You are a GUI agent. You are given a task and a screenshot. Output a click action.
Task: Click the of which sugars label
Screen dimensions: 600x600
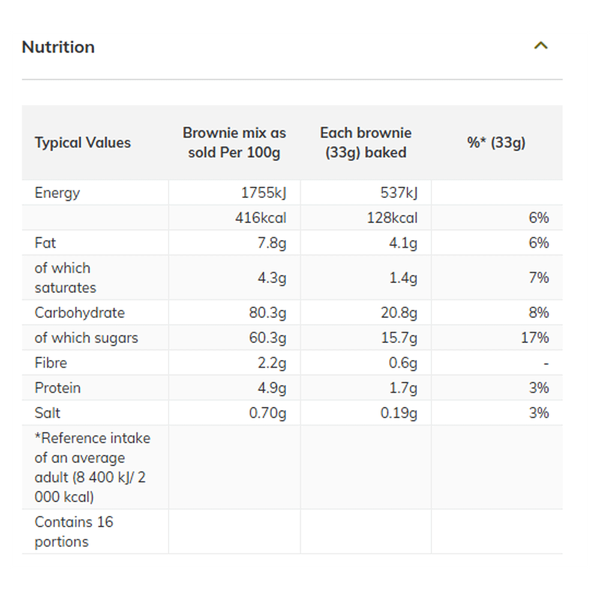86,338
